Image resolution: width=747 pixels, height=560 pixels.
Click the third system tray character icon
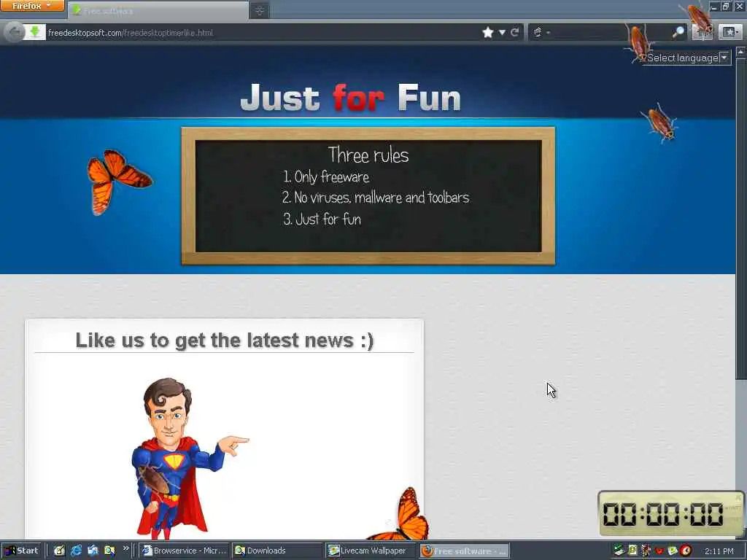(x=646, y=551)
